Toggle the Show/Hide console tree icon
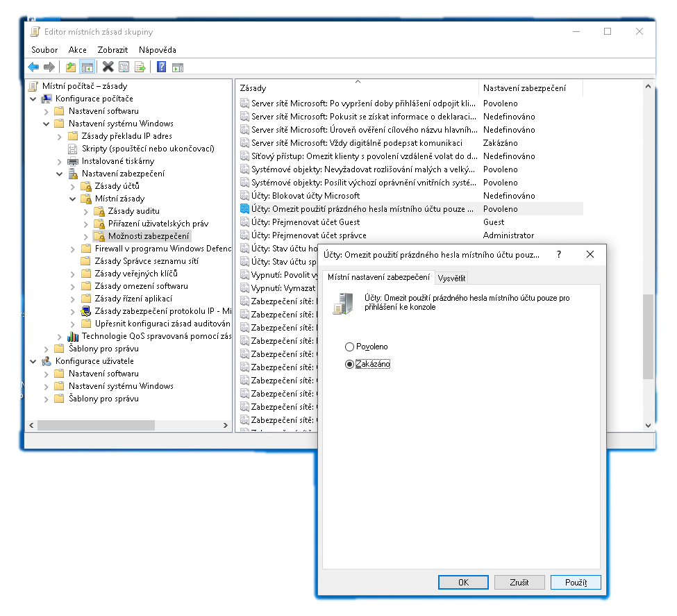Screen dimensions: 677x616 87,67
